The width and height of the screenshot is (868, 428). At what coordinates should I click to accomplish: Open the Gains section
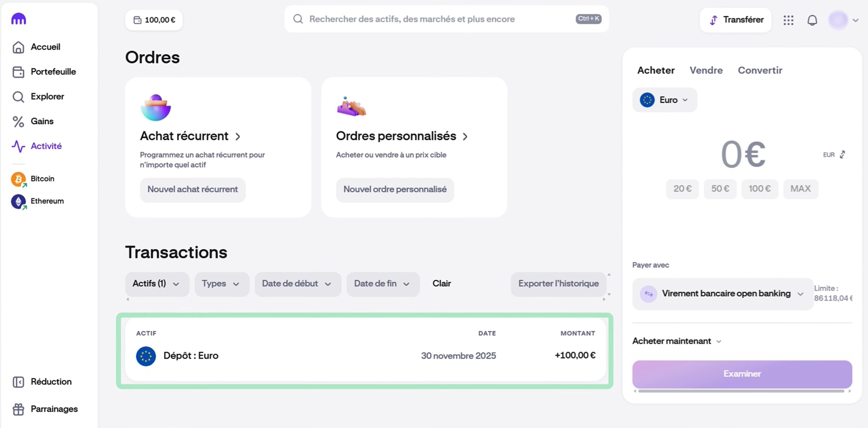coord(33,121)
